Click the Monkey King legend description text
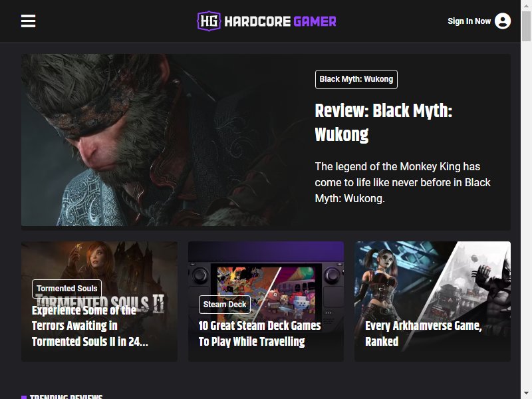 click(x=402, y=182)
